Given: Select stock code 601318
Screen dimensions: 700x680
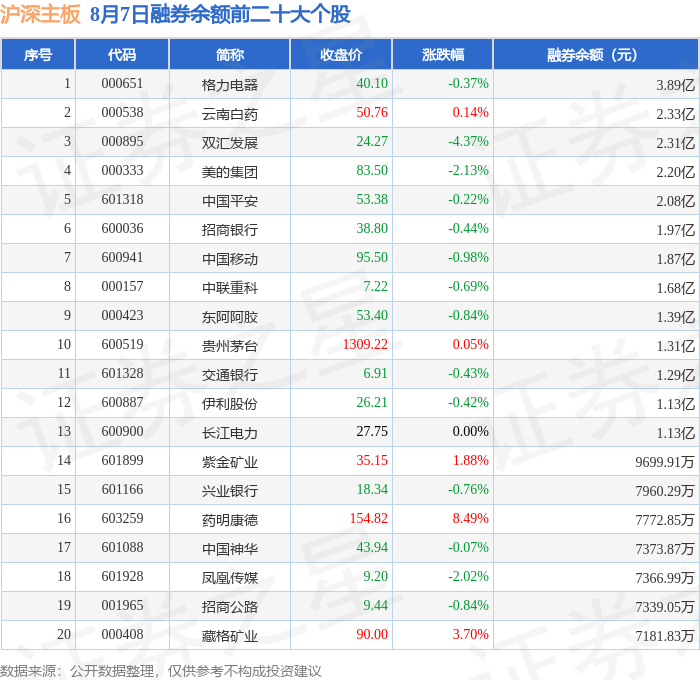Looking at the screenshot, I should click(122, 200).
